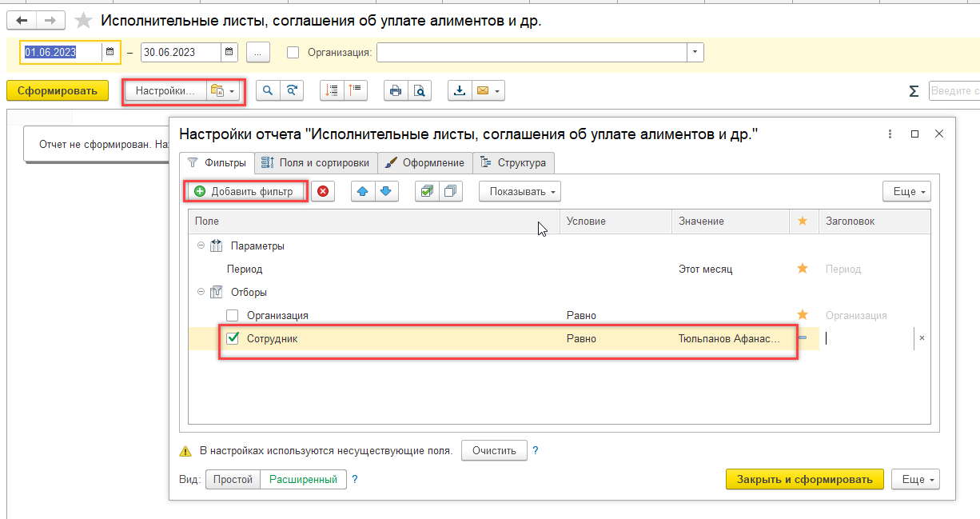Move filter down with blue arrow
Image resolution: width=980 pixels, height=519 pixels.
coord(386,191)
